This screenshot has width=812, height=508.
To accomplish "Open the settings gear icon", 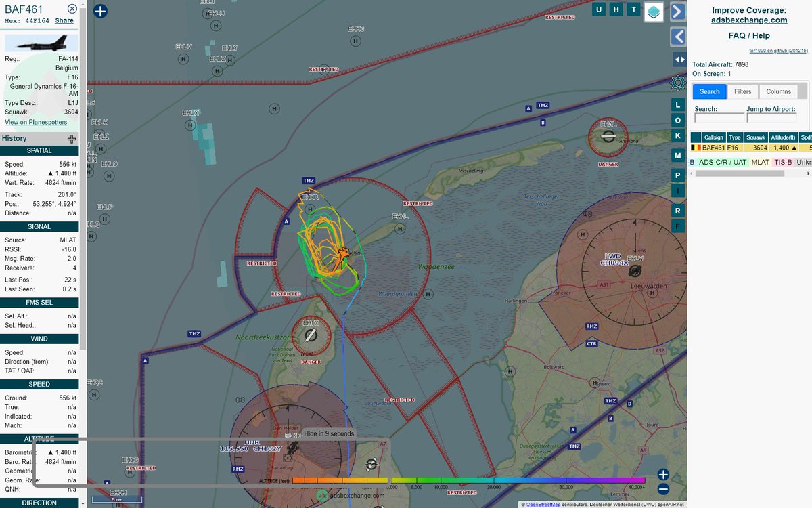I will (x=677, y=83).
